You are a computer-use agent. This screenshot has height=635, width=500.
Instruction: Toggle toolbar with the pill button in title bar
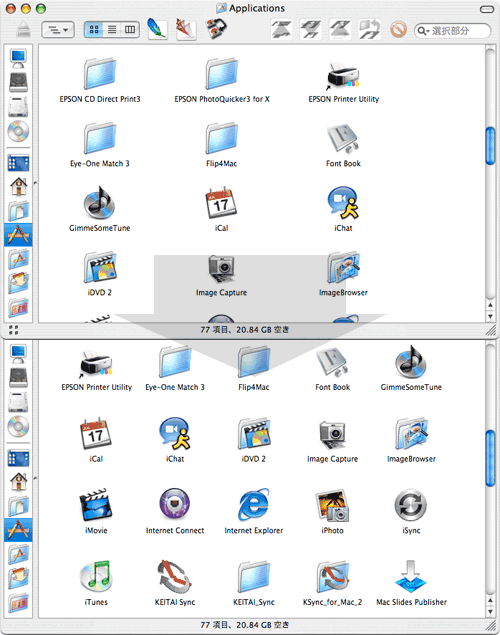[x=487, y=9]
